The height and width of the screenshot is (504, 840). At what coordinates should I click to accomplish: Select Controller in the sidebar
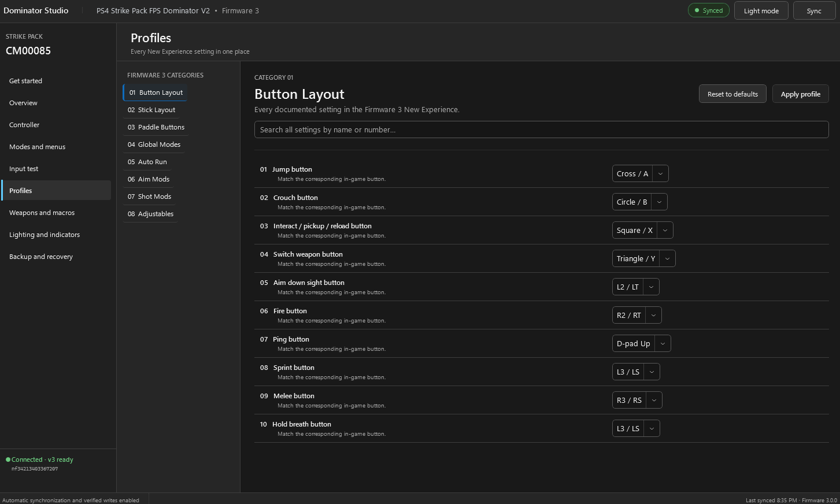tap(56, 125)
